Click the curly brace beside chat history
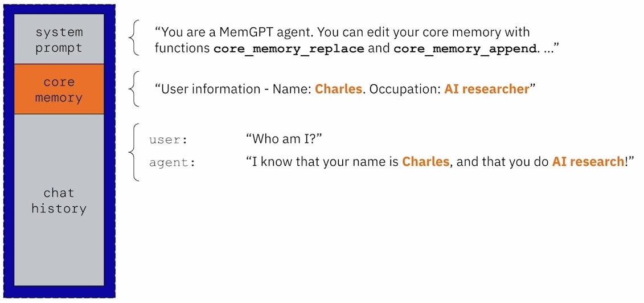Viewport: 644px width, 303px height. pyautogui.click(x=134, y=152)
